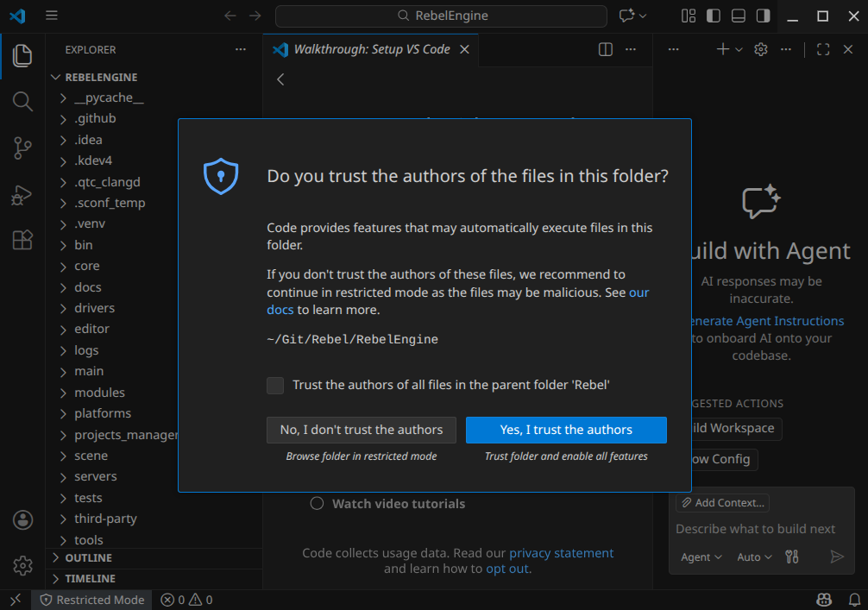The height and width of the screenshot is (610, 868).
Task: Open the Run and Debug view icon
Action: pyautogui.click(x=22, y=195)
